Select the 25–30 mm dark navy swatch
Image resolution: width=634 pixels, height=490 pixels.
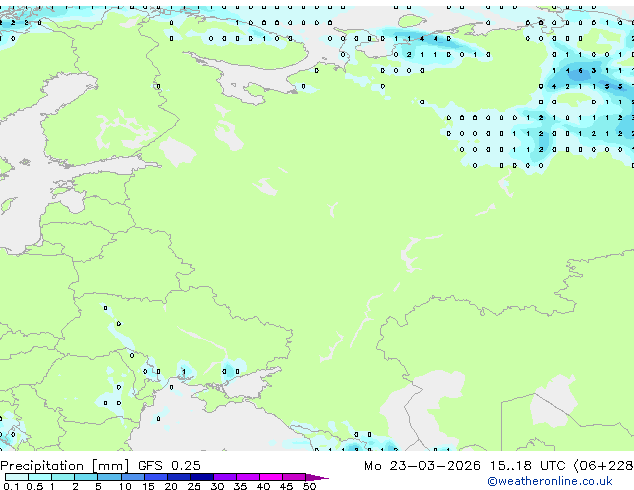click(x=202, y=477)
